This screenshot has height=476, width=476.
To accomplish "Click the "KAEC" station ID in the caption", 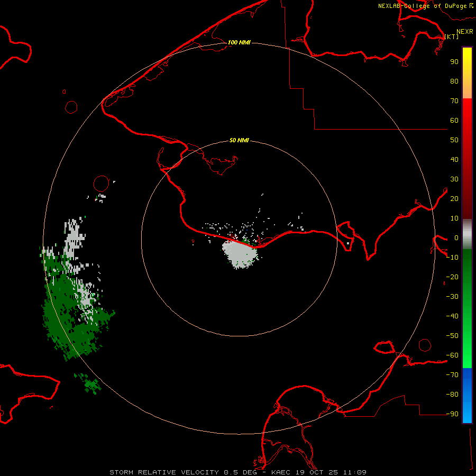I will click(x=282, y=472).
